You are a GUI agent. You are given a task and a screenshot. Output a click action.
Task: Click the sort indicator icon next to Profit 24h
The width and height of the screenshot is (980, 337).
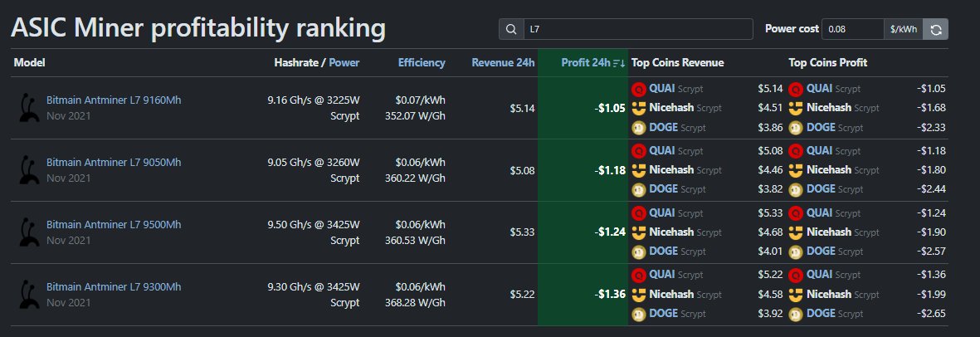click(619, 62)
